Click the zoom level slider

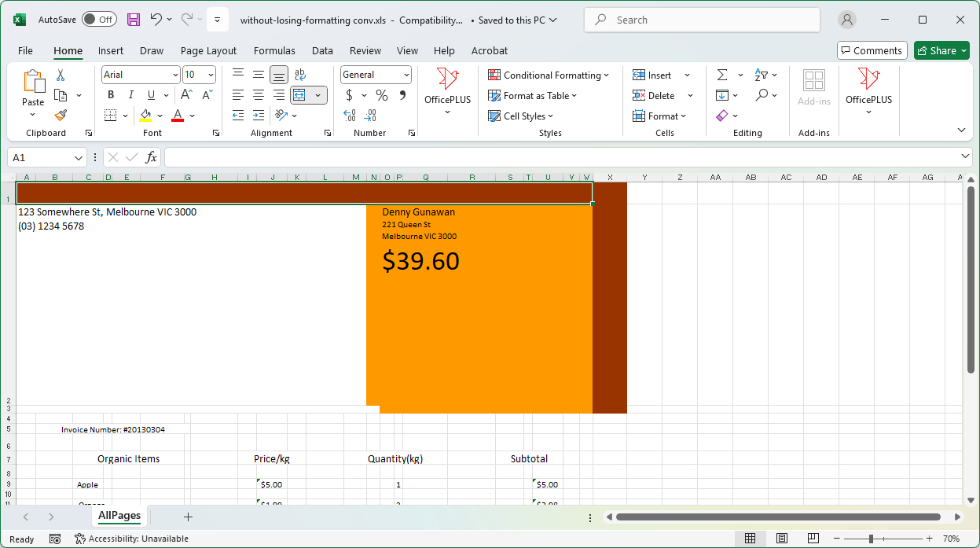[x=871, y=539]
